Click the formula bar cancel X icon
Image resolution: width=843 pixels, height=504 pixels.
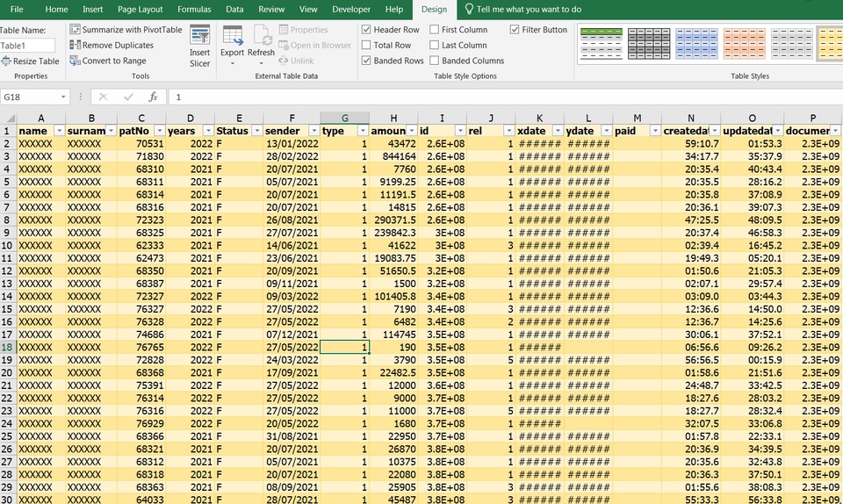coord(103,97)
